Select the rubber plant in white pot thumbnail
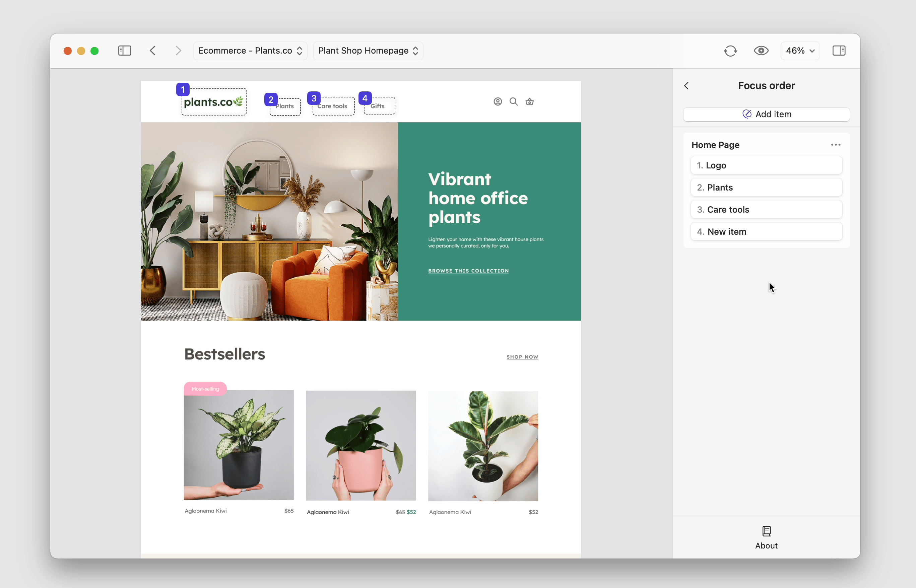This screenshot has height=588, width=916. point(483,446)
